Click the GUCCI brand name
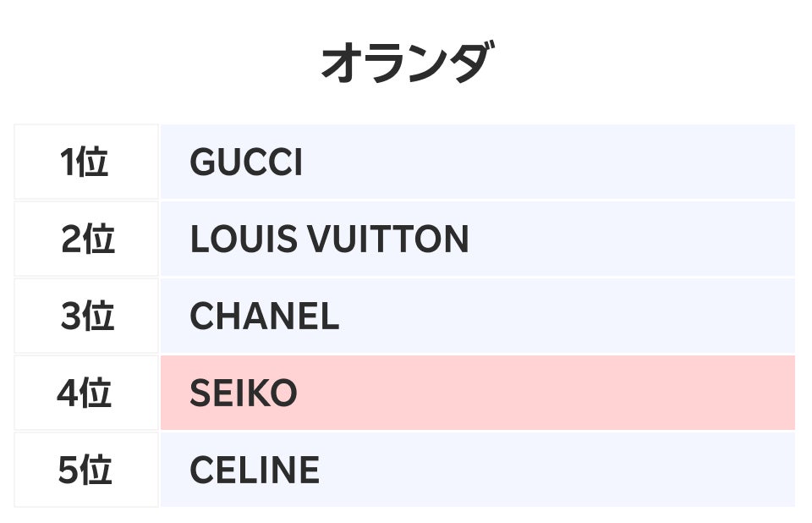The height and width of the screenshot is (523, 812). coord(246,162)
